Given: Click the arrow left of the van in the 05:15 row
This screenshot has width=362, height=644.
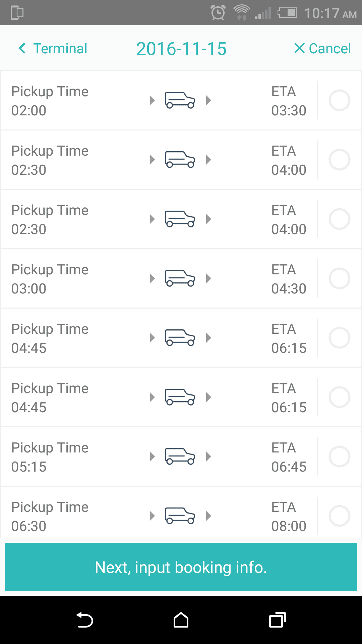Looking at the screenshot, I should (x=152, y=457).
